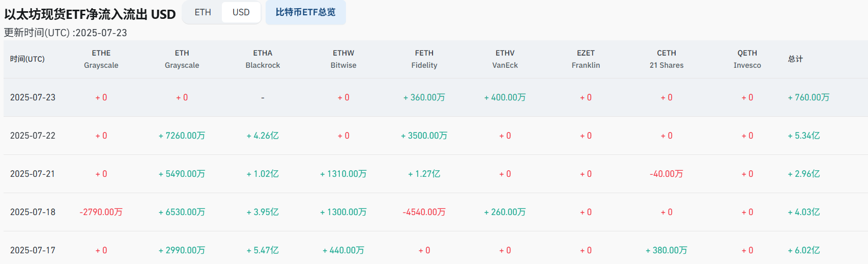The image size is (868, 264).
Task: Click the 2025-07-17 total of 6.02亿
Action: click(804, 250)
